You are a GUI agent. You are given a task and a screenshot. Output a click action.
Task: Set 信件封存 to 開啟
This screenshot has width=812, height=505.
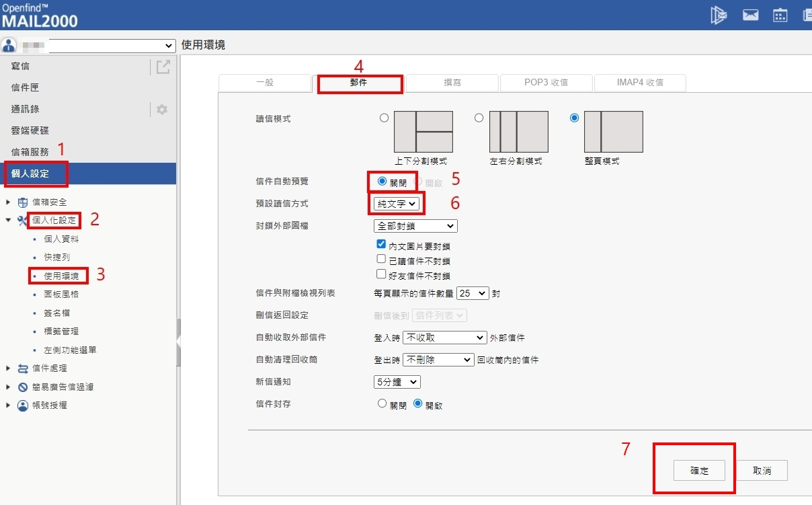click(417, 403)
